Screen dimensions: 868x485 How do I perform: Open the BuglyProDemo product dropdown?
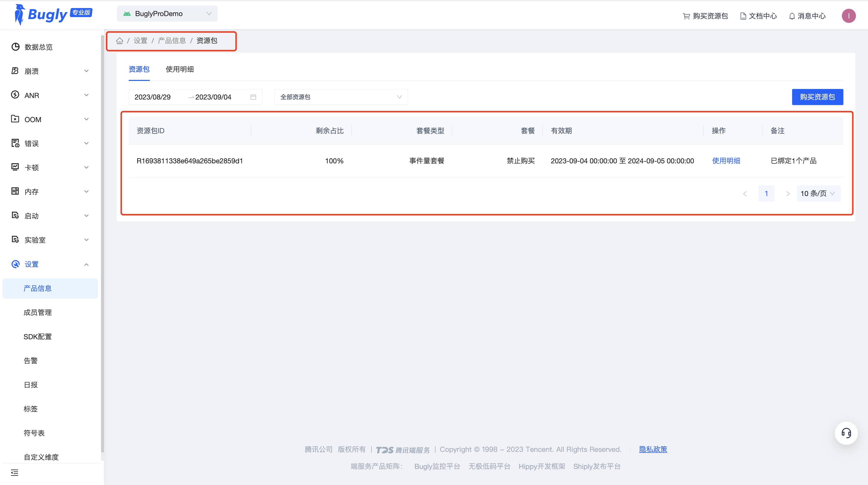[x=167, y=14]
